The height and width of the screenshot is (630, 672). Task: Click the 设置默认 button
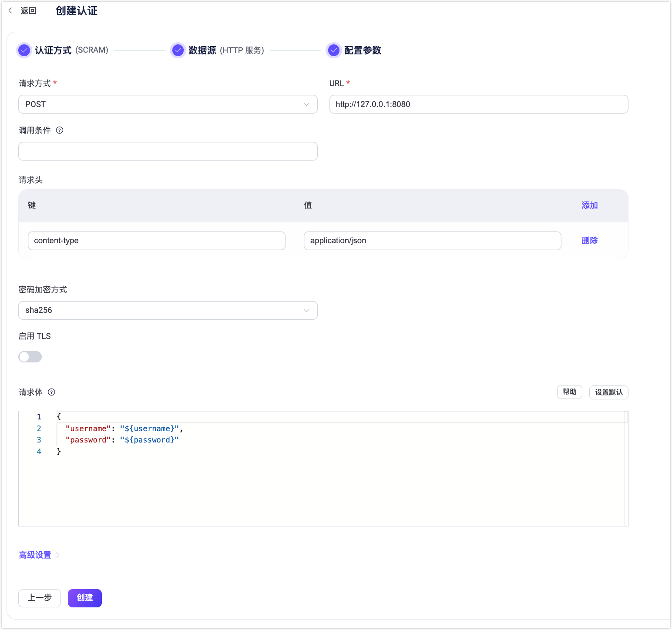pyautogui.click(x=608, y=392)
